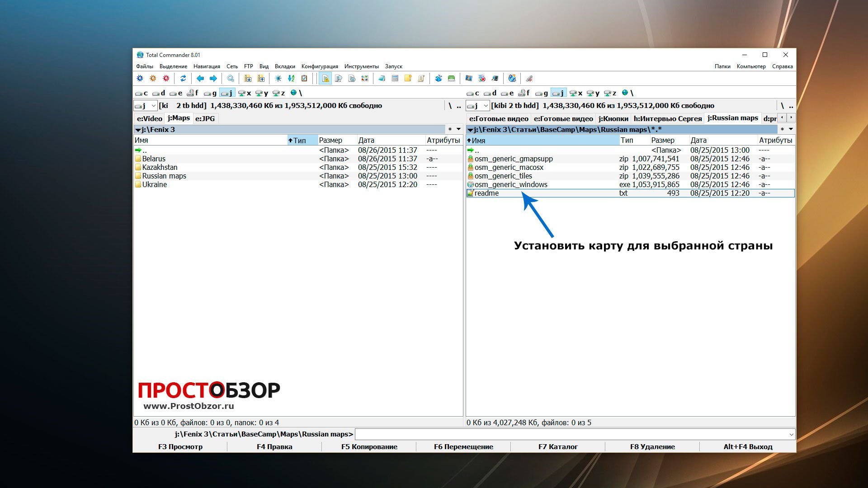Click F3 Просмотр button
The image size is (868, 488).
pyautogui.click(x=180, y=446)
